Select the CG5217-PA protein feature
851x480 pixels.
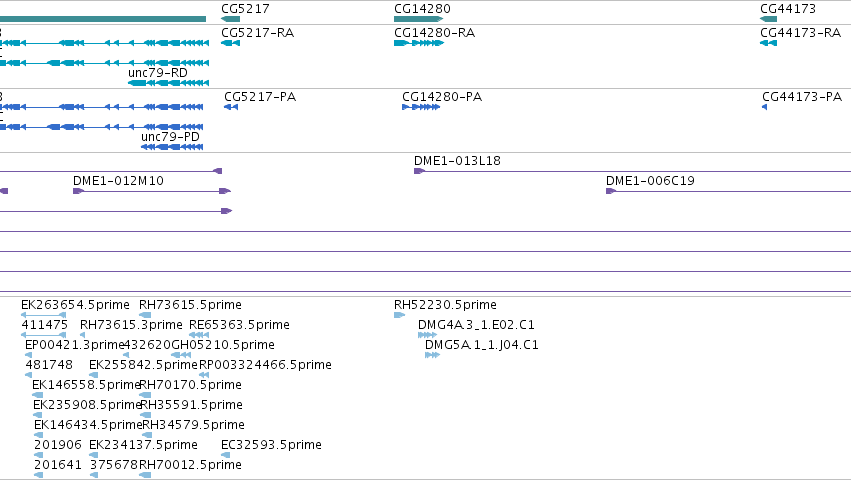pyautogui.click(x=231, y=107)
